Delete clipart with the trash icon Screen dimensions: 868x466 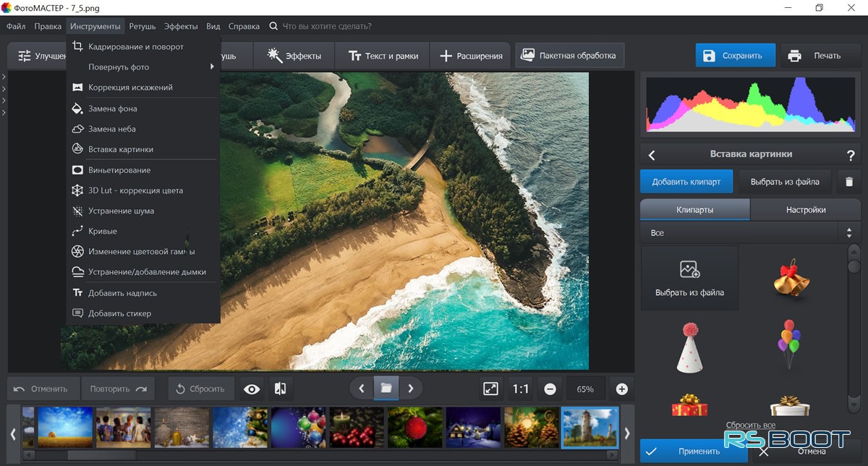(x=849, y=182)
